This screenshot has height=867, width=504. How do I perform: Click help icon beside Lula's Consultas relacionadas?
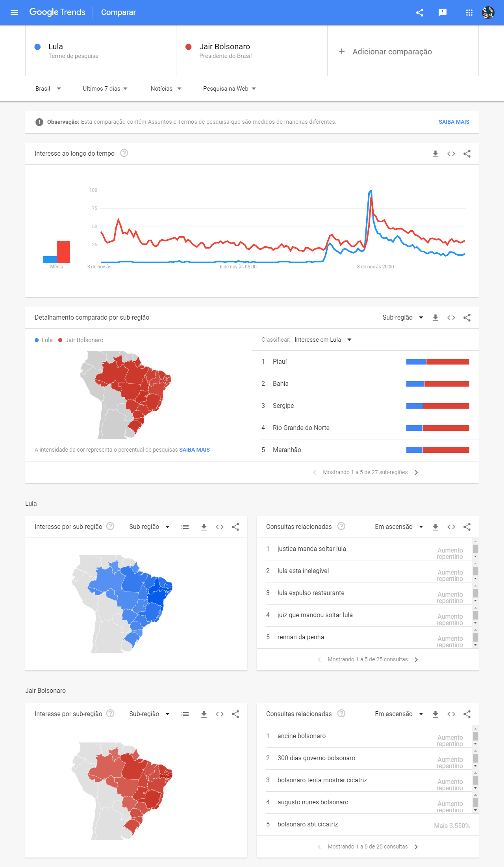(x=341, y=526)
